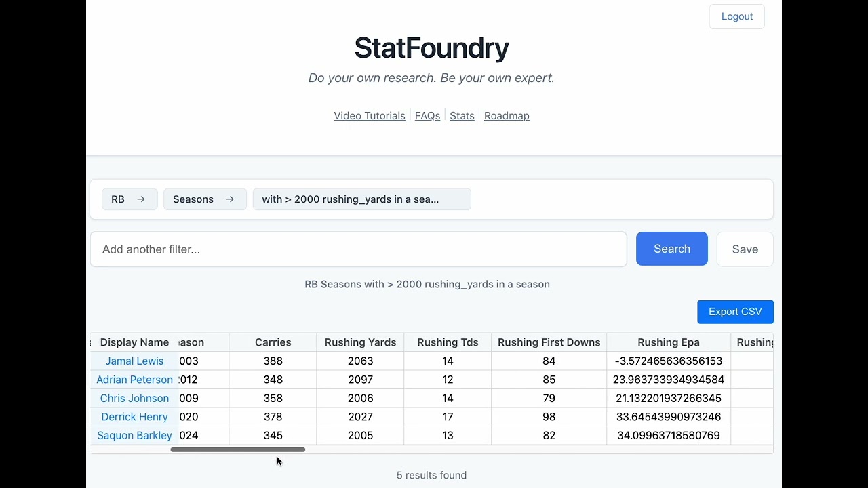Open Derrick Henry player link

click(x=134, y=417)
